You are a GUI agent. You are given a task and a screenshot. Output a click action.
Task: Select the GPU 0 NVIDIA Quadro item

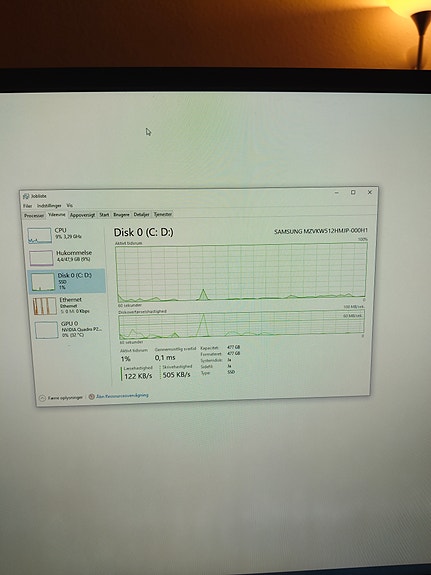point(69,329)
